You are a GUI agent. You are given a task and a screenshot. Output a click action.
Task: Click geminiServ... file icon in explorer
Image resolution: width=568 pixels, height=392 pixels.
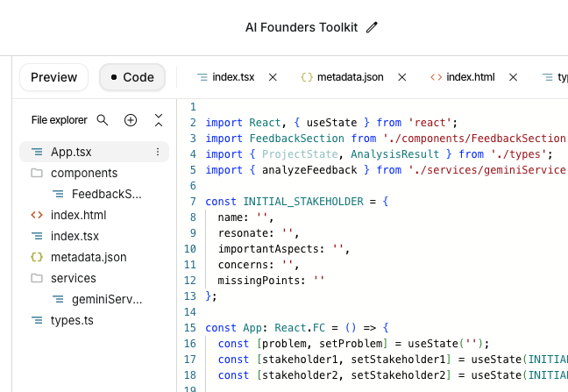pos(58,299)
